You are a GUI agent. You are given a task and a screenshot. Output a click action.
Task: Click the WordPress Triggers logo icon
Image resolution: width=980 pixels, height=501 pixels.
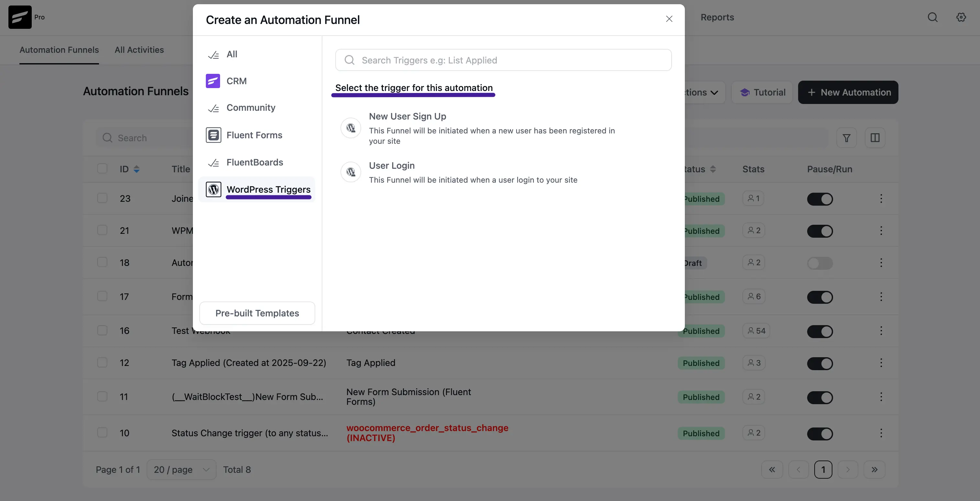point(213,189)
